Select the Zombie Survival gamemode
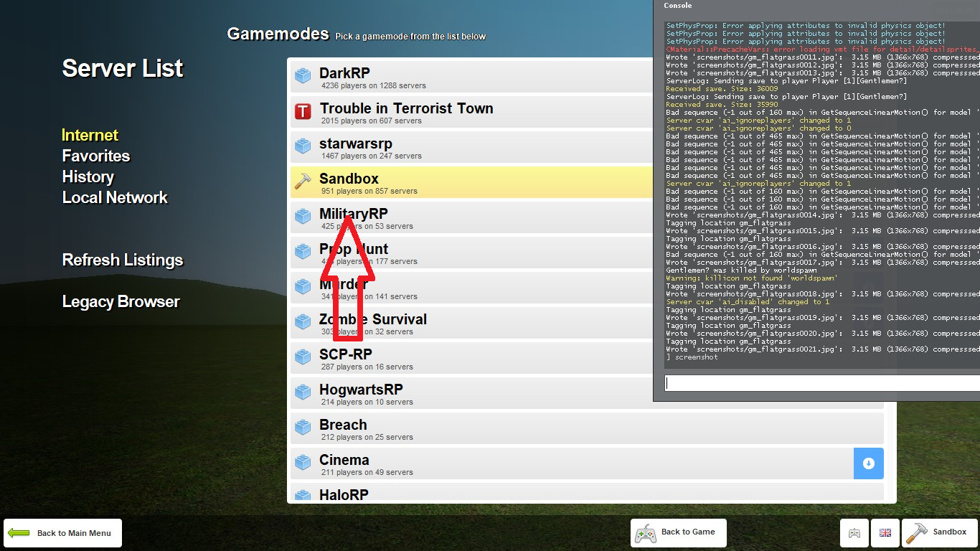980x551 pixels. [x=472, y=322]
